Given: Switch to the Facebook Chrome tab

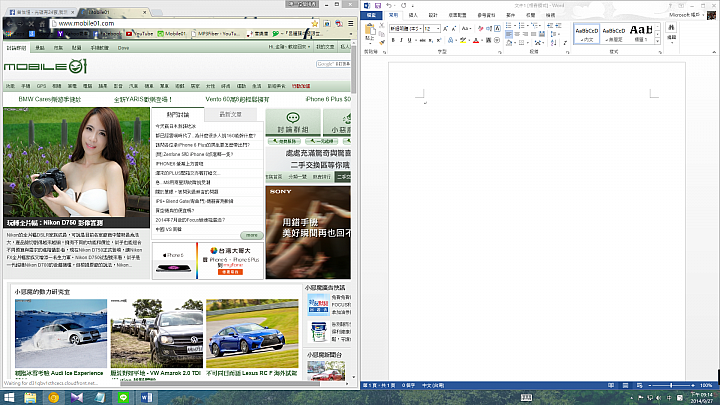Looking at the screenshot, I should pyautogui.click(x=41, y=11).
